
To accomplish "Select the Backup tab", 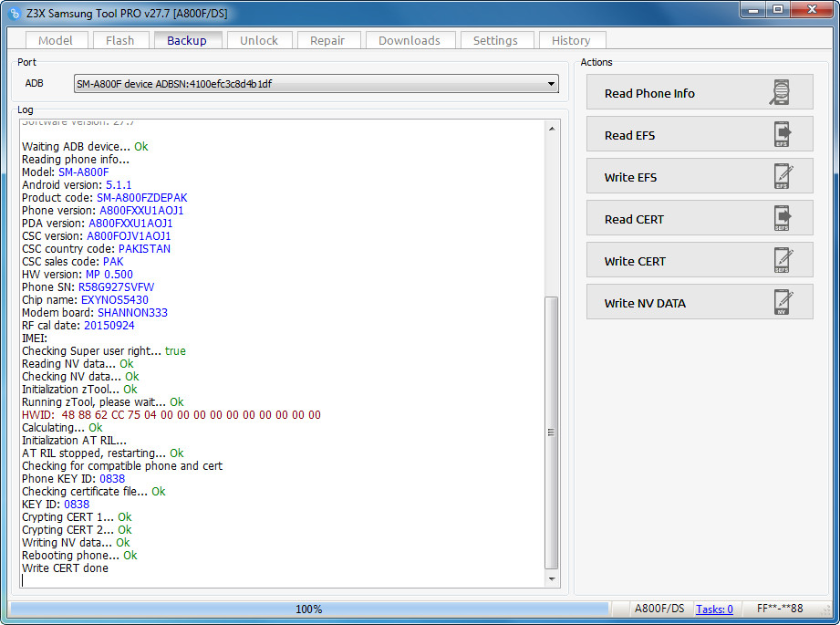I will pos(186,40).
